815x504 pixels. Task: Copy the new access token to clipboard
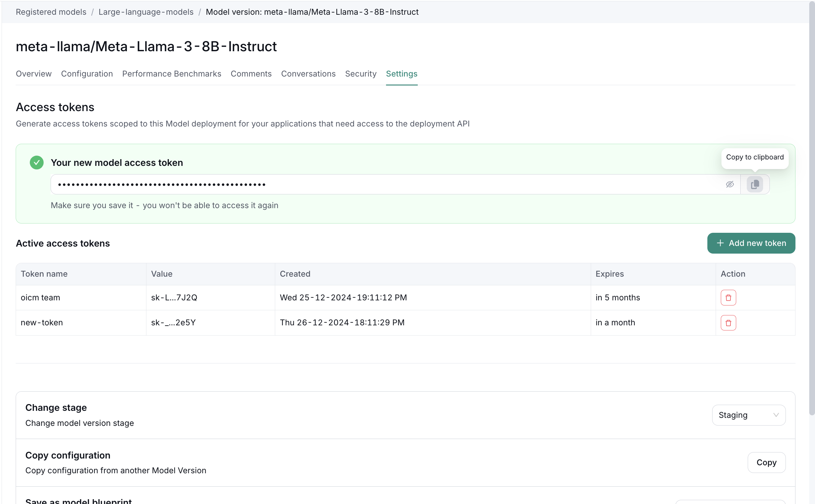(x=755, y=184)
